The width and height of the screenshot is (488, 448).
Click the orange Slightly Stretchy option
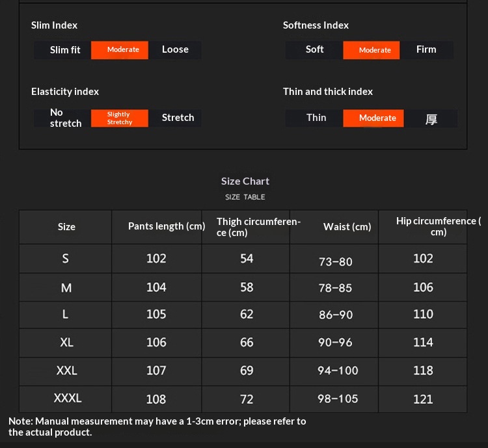click(x=120, y=118)
